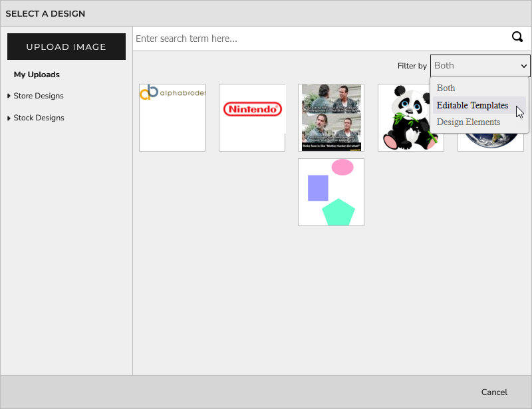Click the Cancel button
Viewport: 532px width, 409px height.
point(494,392)
